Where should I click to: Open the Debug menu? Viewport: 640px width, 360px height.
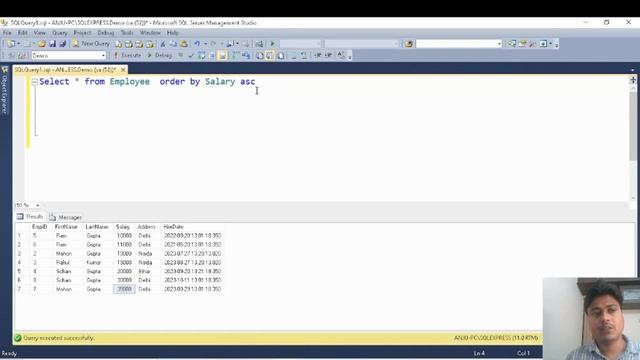(x=106, y=33)
